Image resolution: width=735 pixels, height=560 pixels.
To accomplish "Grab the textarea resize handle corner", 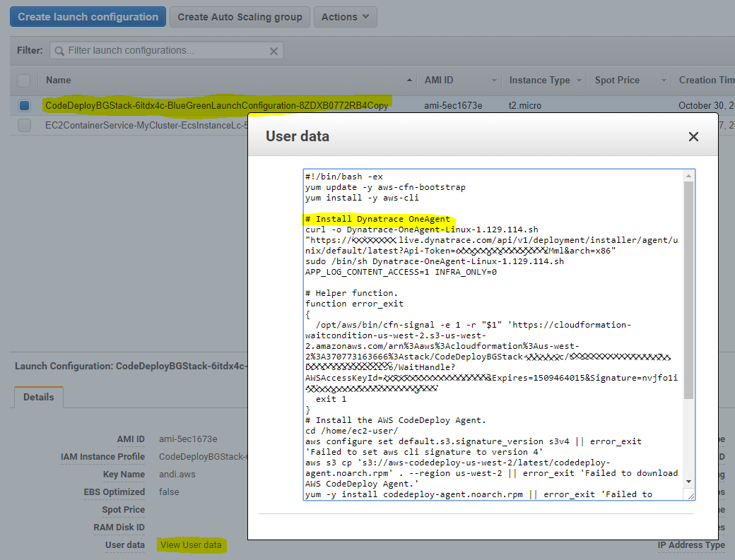I will tap(690, 495).
